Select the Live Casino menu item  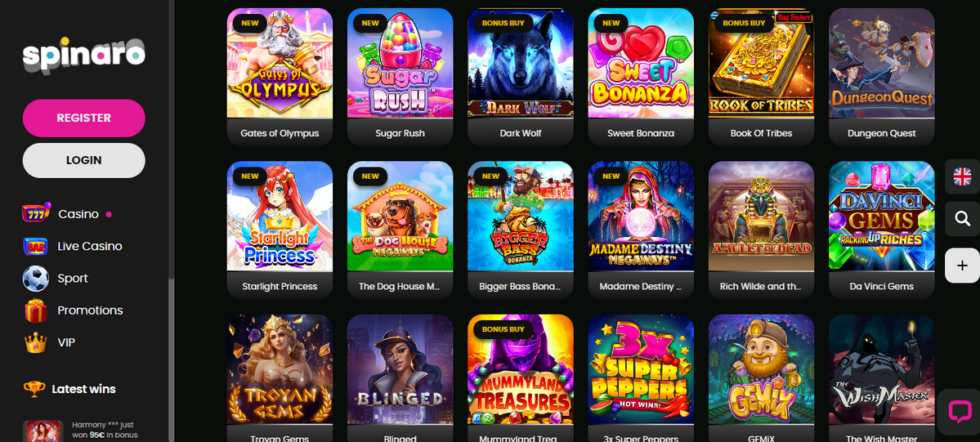tap(90, 246)
